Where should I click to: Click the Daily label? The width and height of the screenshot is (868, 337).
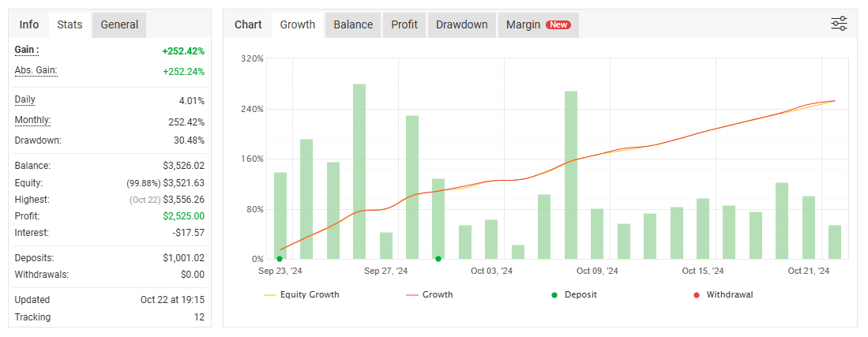[x=25, y=99]
